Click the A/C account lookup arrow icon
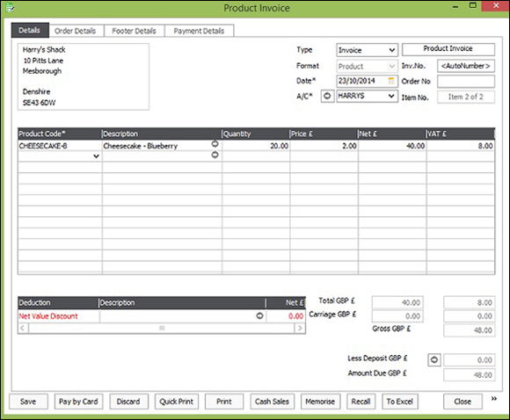The width and height of the screenshot is (510, 420). pyautogui.click(x=327, y=97)
